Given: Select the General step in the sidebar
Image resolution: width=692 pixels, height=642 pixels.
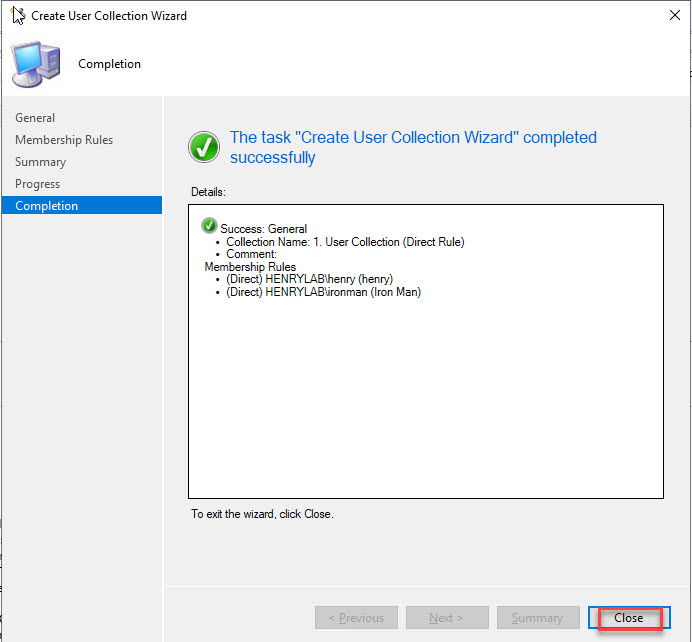Looking at the screenshot, I should pyautogui.click(x=35, y=118).
